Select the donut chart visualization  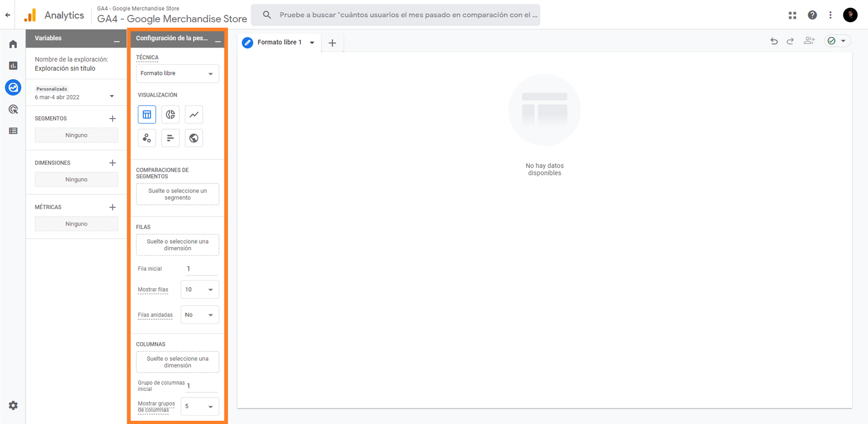170,115
